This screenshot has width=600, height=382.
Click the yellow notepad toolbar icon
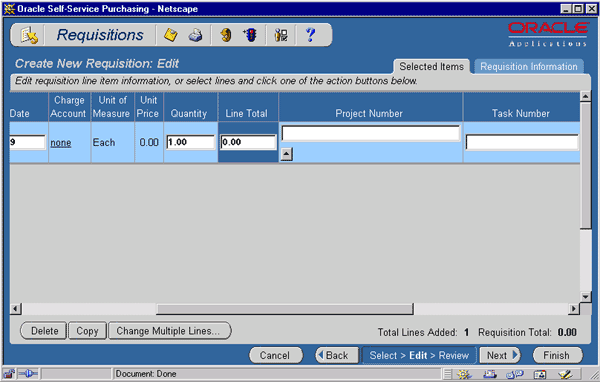click(171, 35)
